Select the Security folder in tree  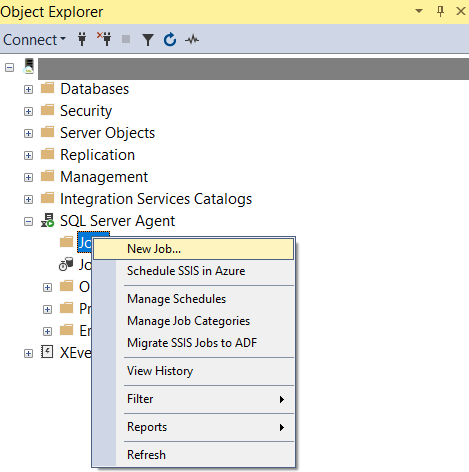click(x=86, y=111)
